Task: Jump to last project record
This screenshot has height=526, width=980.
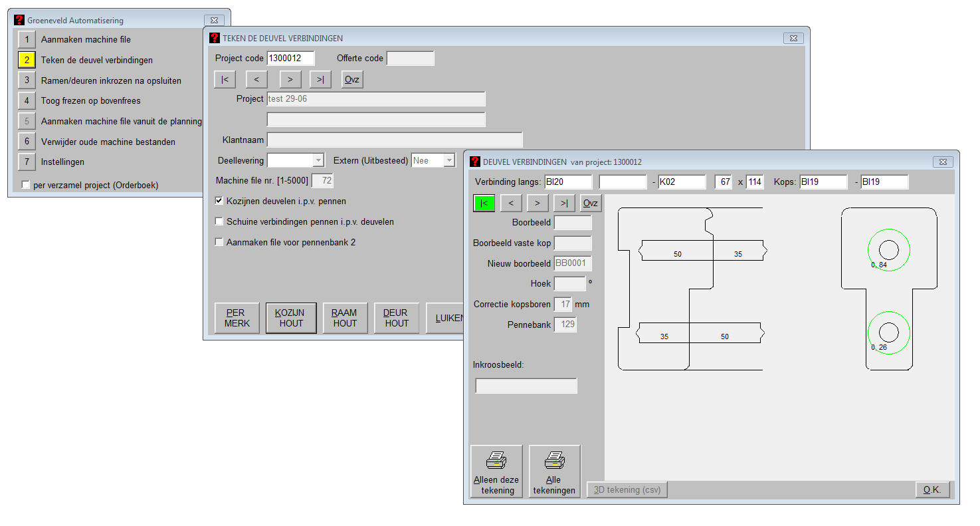Action: [320, 79]
